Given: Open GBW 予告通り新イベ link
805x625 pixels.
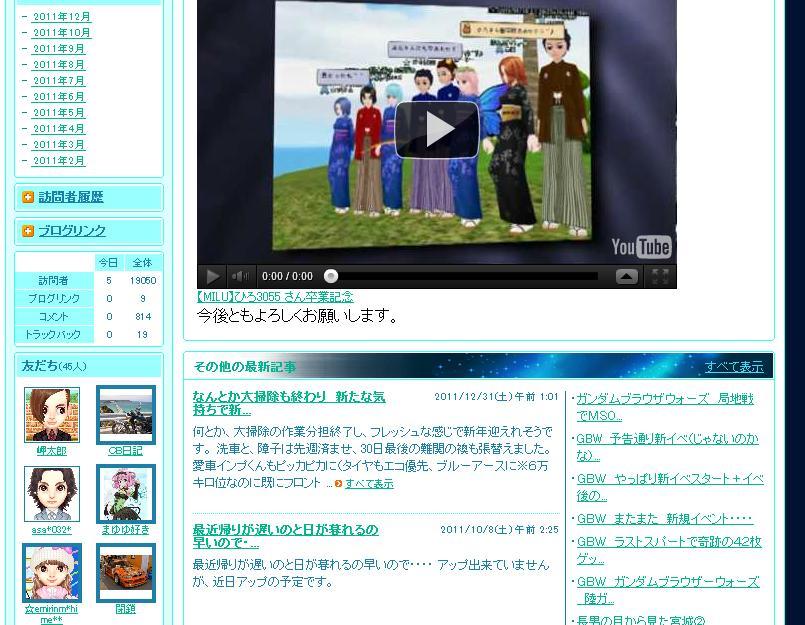Looking at the screenshot, I should pyautogui.click(x=667, y=447).
